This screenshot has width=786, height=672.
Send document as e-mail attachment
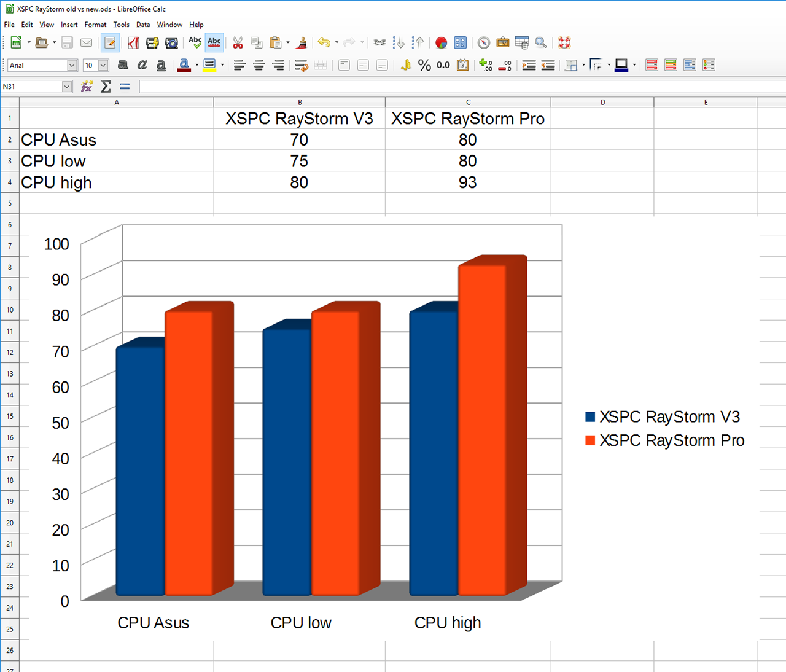[x=87, y=42]
